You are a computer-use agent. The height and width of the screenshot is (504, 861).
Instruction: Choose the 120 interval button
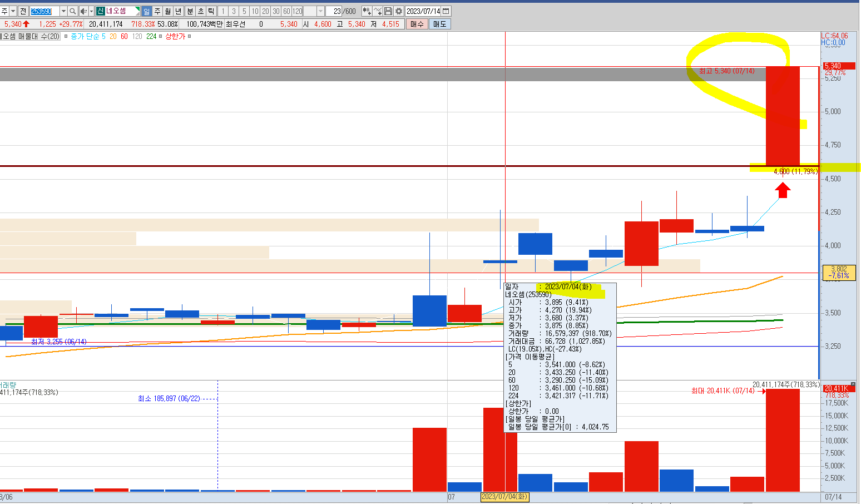coord(298,11)
